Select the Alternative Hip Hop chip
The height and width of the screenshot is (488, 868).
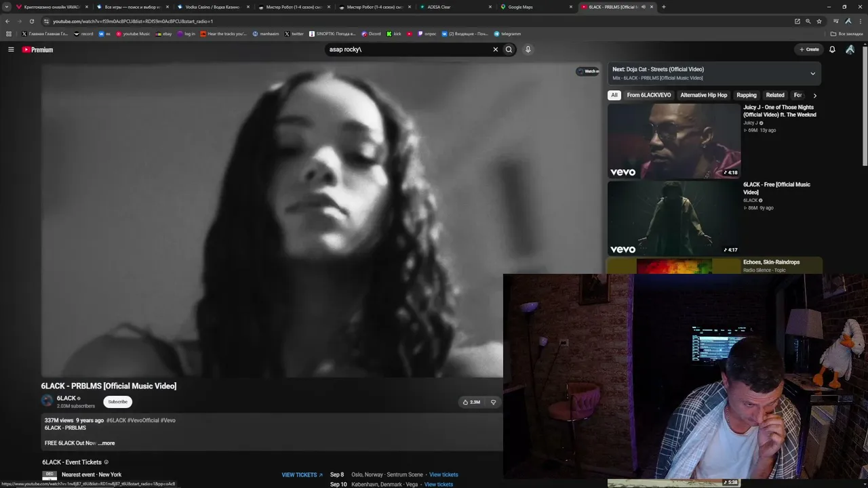click(704, 96)
